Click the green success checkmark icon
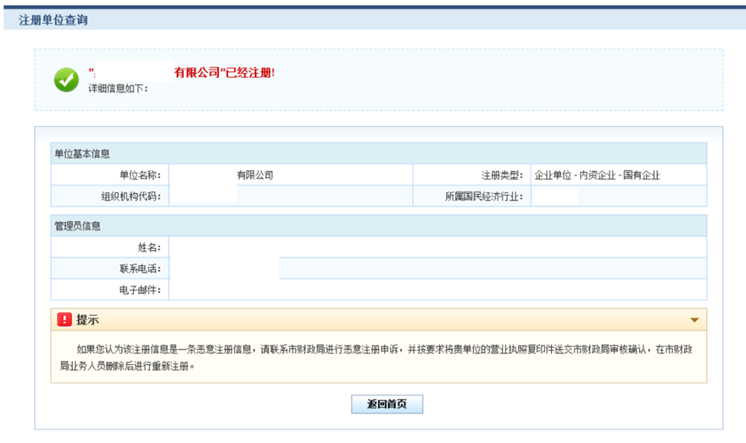 click(67, 80)
